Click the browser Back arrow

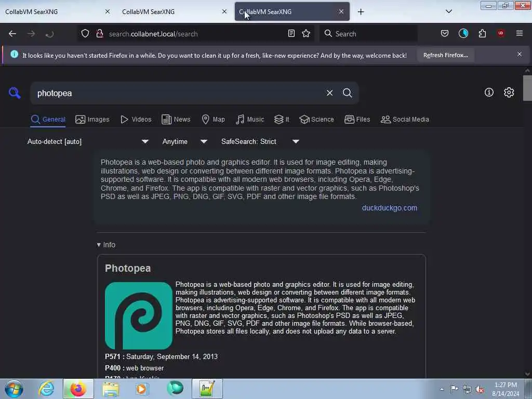(12, 34)
